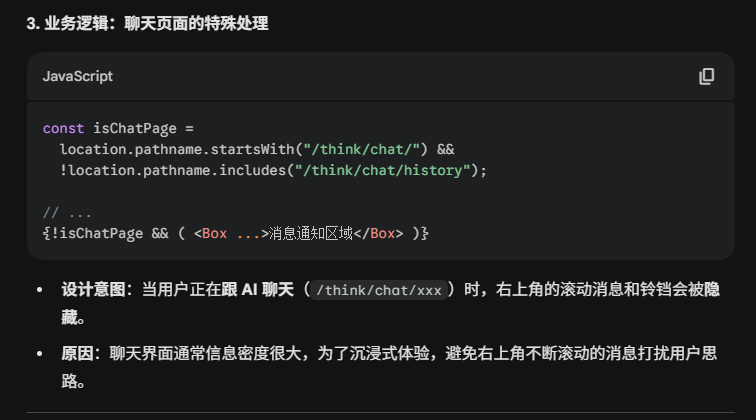Image resolution: width=756 pixels, height=420 pixels.
Task: Click the bold 原因 label
Action: click(78, 355)
